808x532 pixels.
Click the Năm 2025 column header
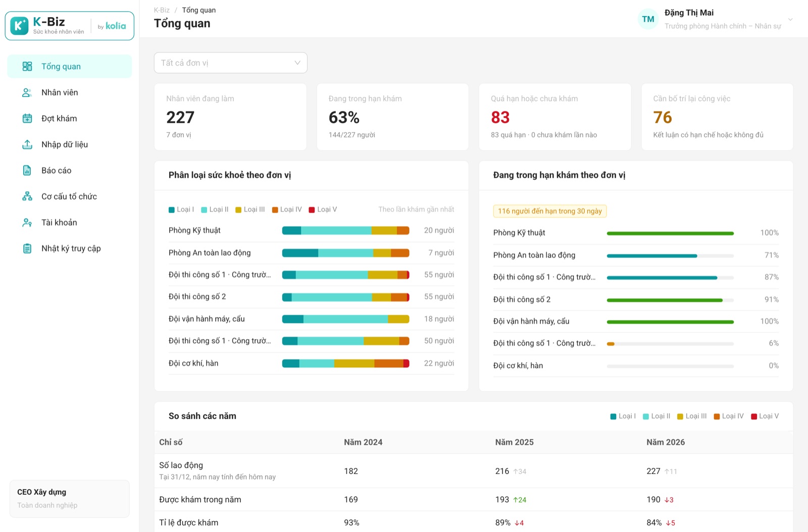pyautogui.click(x=514, y=442)
